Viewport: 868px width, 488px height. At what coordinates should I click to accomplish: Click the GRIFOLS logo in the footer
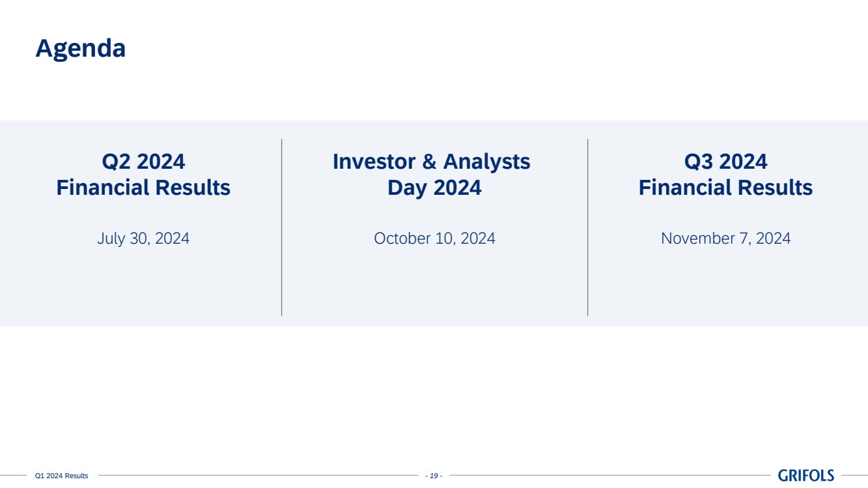pos(805,476)
